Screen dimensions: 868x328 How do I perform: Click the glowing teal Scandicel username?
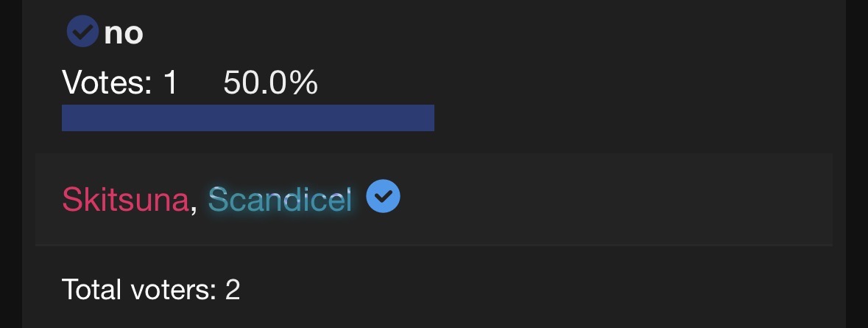coord(280,200)
